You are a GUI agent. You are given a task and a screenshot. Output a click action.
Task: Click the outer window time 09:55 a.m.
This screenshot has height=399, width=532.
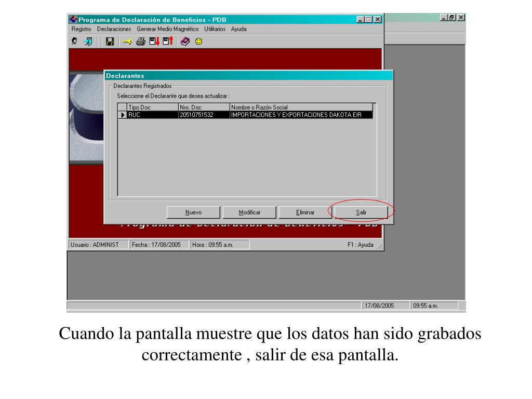pos(434,305)
